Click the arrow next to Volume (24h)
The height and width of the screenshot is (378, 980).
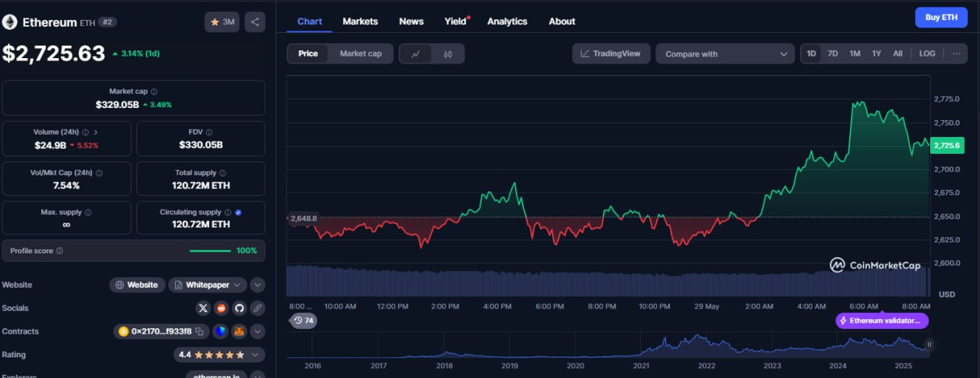pyautogui.click(x=96, y=132)
